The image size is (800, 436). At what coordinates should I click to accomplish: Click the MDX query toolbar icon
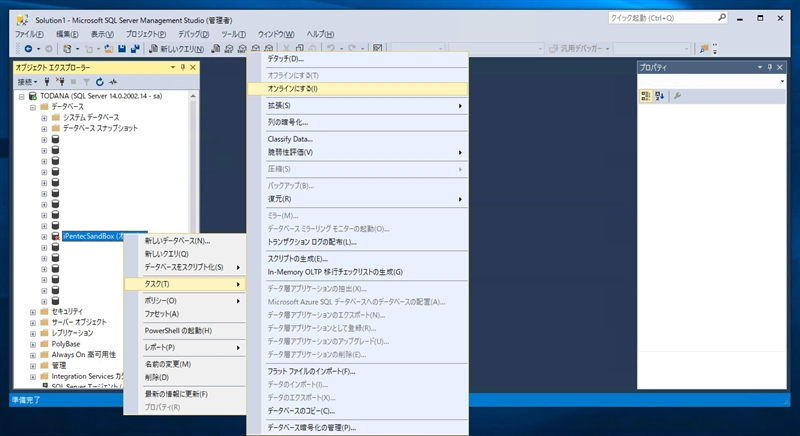click(x=229, y=48)
